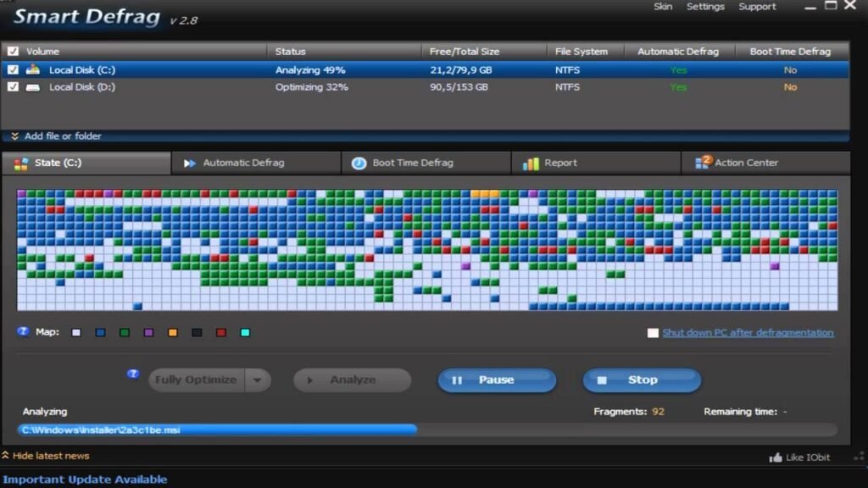
Task: Stop the current defrag operation
Action: (643, 380)
